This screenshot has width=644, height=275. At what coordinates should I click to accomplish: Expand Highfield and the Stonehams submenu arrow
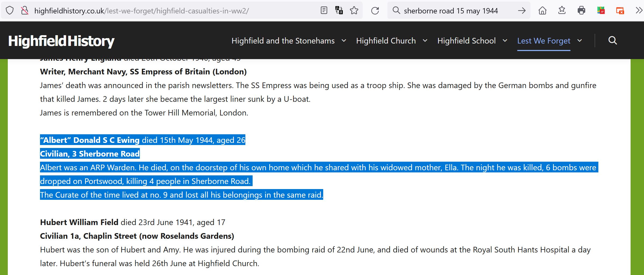pyautogui.click(x=344, y=41)
